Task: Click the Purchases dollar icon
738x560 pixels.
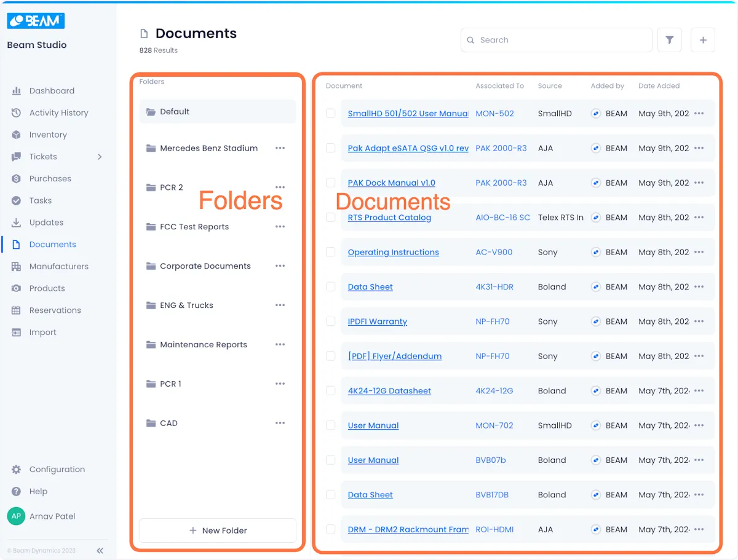Action: pyautogui.click(x=17, y=179)
